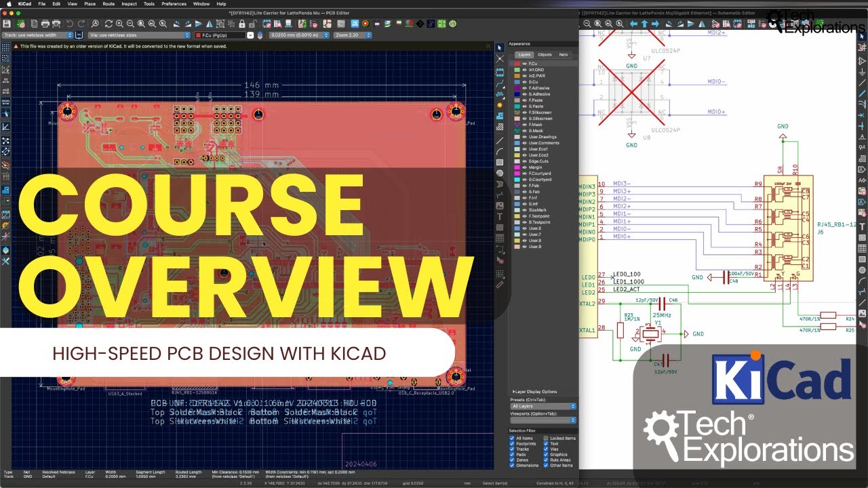
Task: Toggle Vias selection filter checkbox
Action: click(x=546, y=449)
